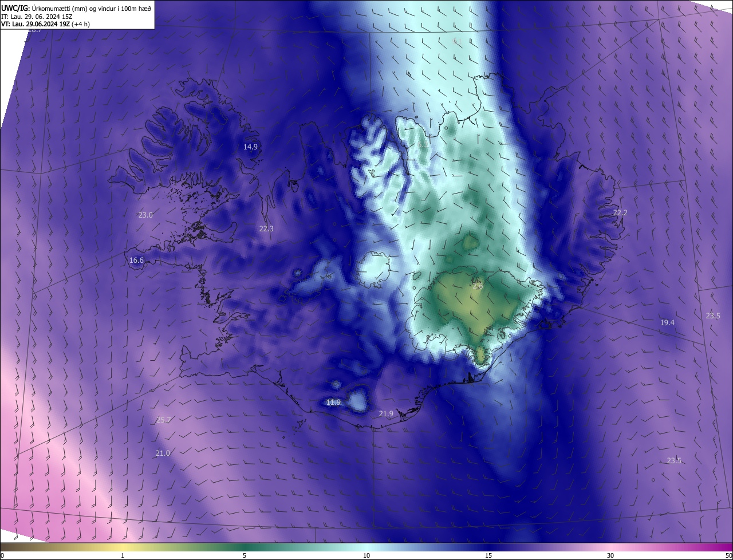Click the 21.9 value label
The height and width of the screenshot is (560, 733).
[386, 414]
